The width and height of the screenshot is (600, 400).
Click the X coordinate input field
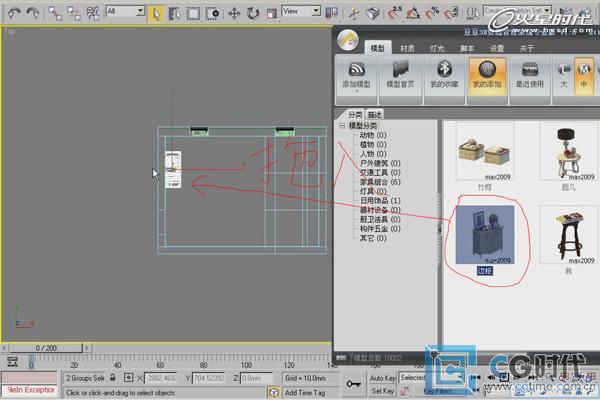(x=161, y=378)
